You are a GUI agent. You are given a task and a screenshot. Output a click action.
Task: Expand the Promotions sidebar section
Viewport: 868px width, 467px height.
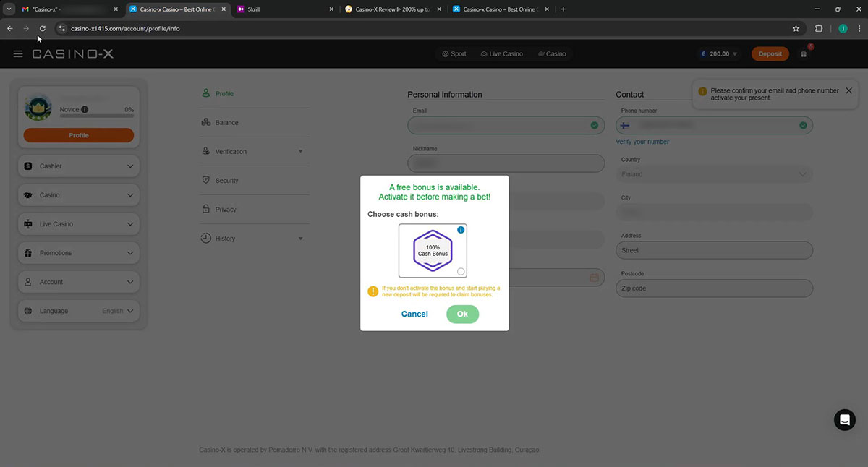click(x=78, y=253)
